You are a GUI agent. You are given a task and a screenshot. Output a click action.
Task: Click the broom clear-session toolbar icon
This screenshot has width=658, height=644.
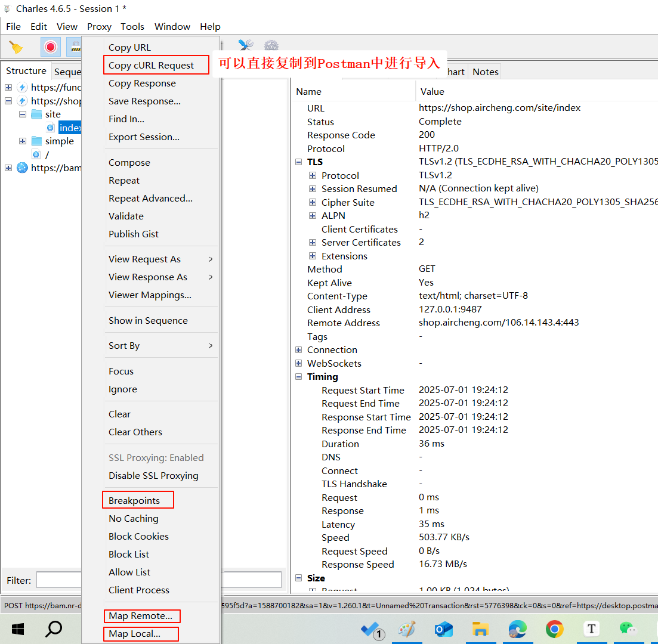pyautogui.click(x=16, y=47)
